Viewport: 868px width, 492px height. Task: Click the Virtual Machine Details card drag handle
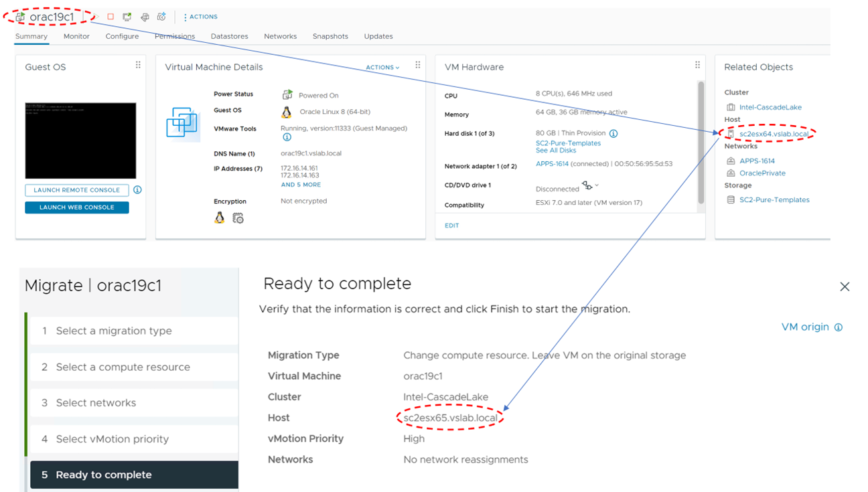[417, 65]
